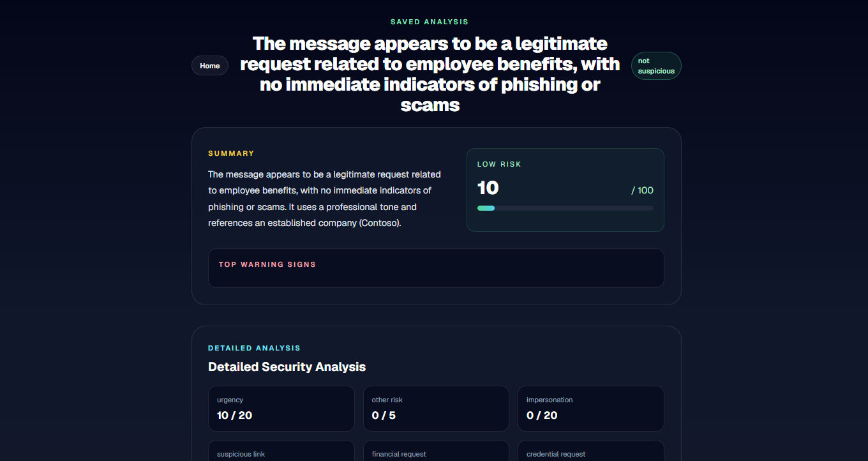Select the not suspicious status badge
Screen dimensions: 868x461
point(656,66)
